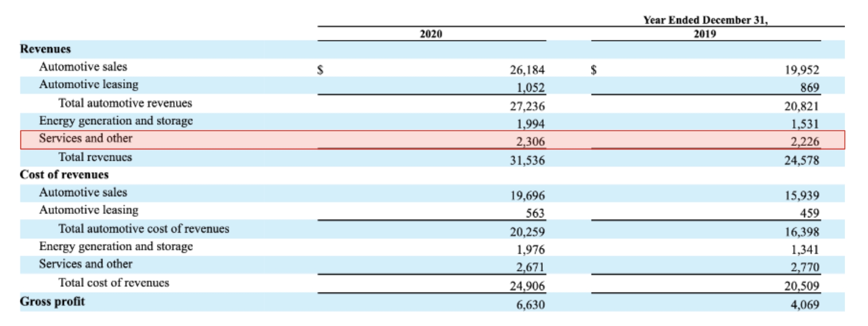Click the 1,341 energy cost value
Image resolution: width=868 pixels, height=326 pixels.
tap(805, 249)
